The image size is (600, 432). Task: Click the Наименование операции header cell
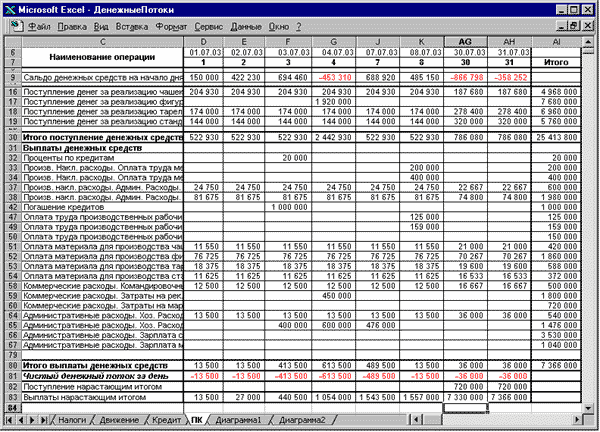pos(102,57)
